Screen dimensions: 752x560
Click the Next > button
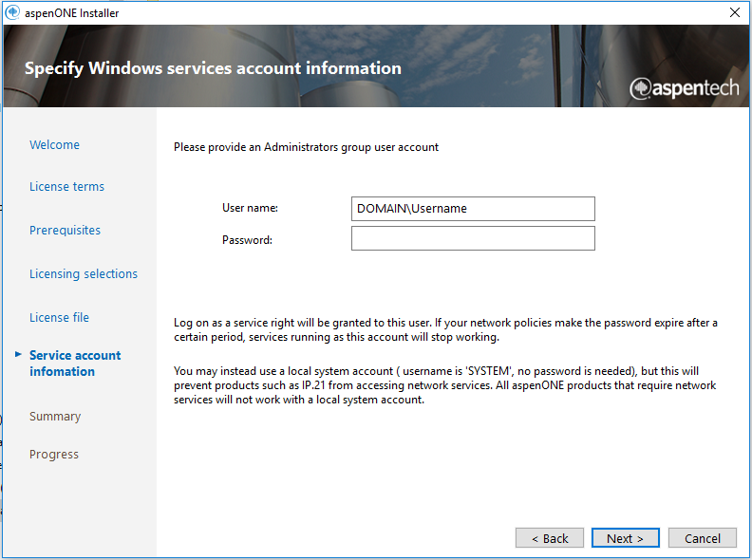(626, 538)
